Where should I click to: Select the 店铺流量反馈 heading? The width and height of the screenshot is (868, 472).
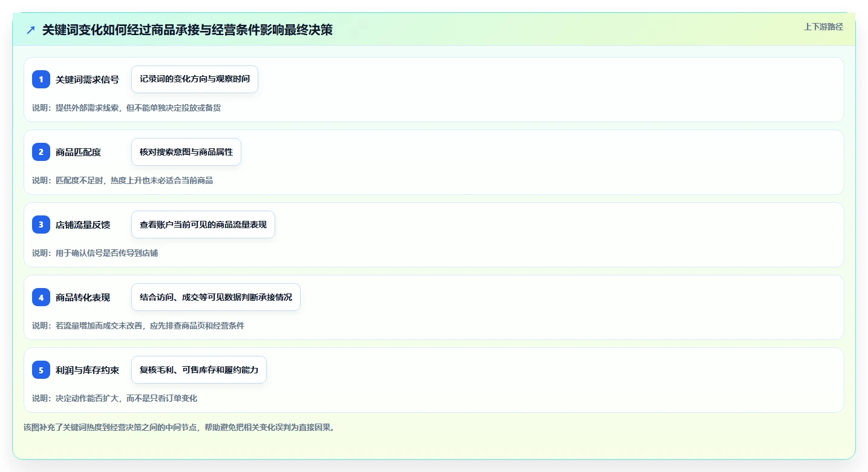[83, 225]
